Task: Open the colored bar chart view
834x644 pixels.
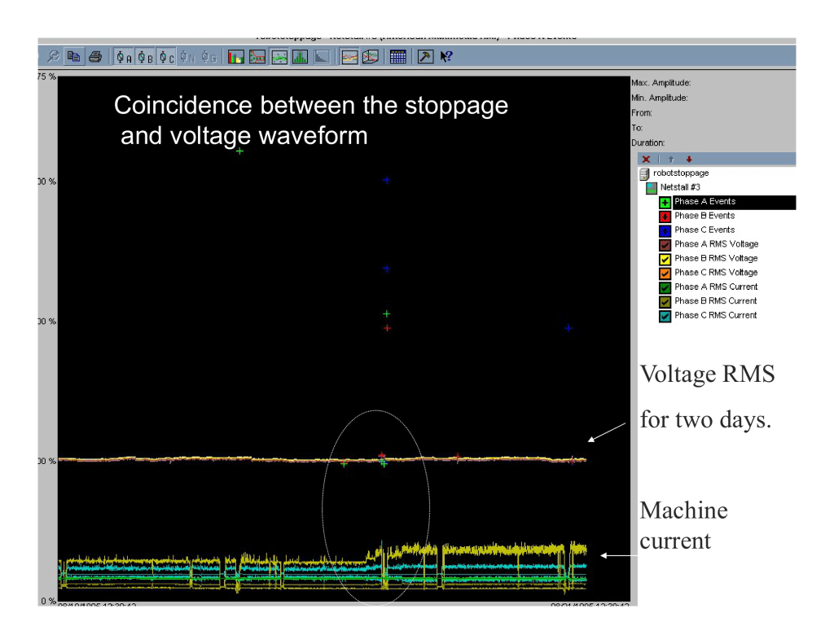Action: point(236,57)
